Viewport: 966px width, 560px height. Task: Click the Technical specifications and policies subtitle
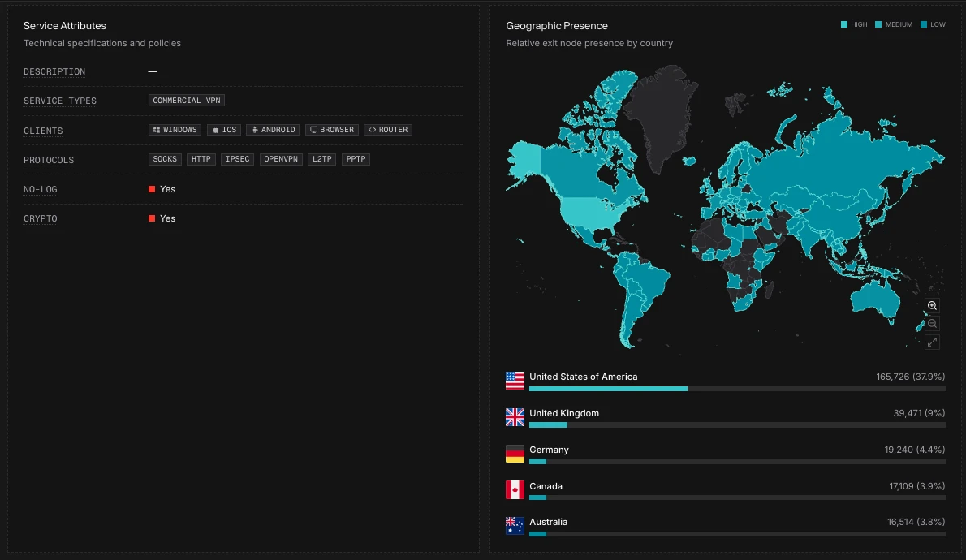click(x=102, y=43)
